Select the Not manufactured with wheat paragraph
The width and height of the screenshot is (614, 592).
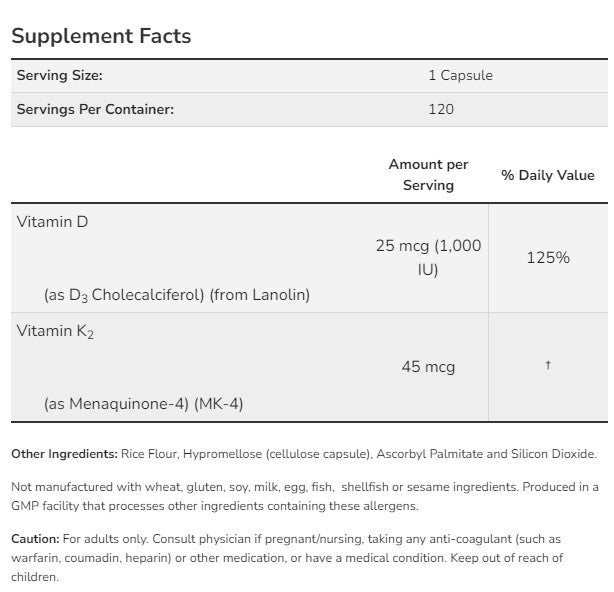[x=306, y=495]
